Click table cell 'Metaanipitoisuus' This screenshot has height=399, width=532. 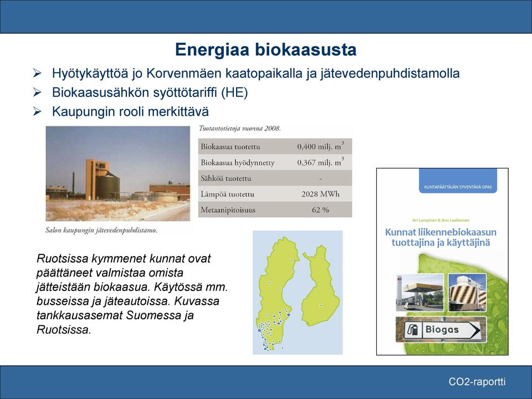click(228, 210)
